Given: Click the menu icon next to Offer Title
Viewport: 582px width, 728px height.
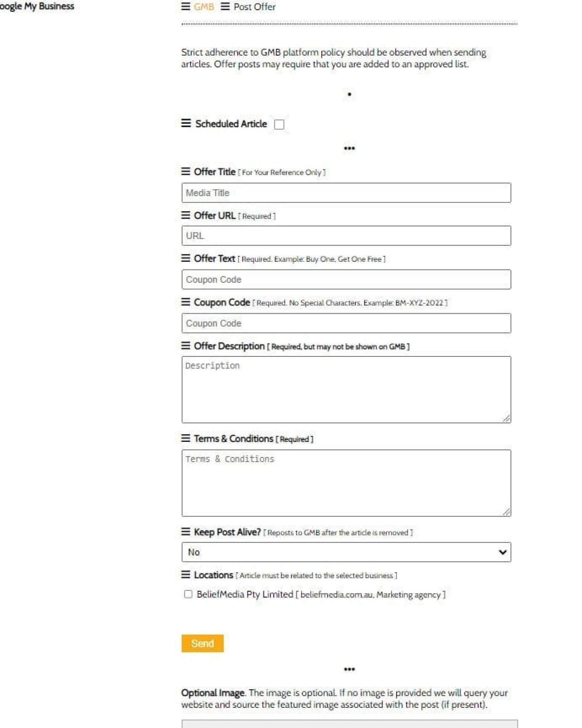Looking at the screenshot, I should click(186, 171).
